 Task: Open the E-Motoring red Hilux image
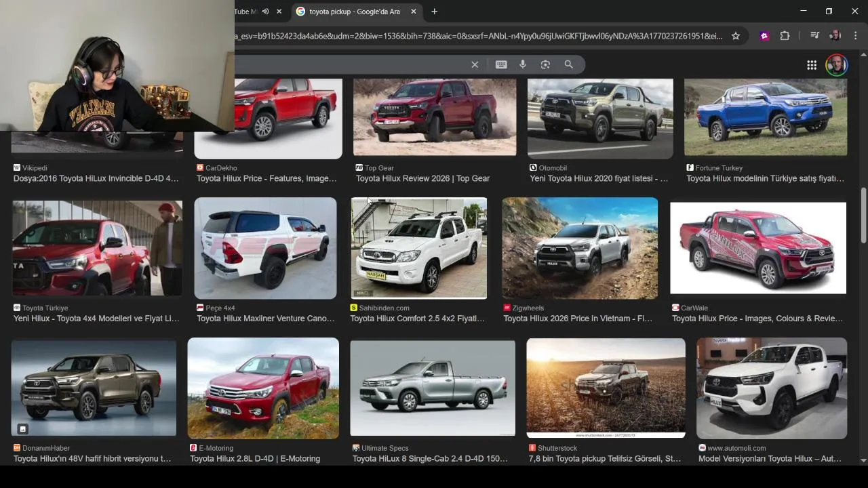[263, 388]
